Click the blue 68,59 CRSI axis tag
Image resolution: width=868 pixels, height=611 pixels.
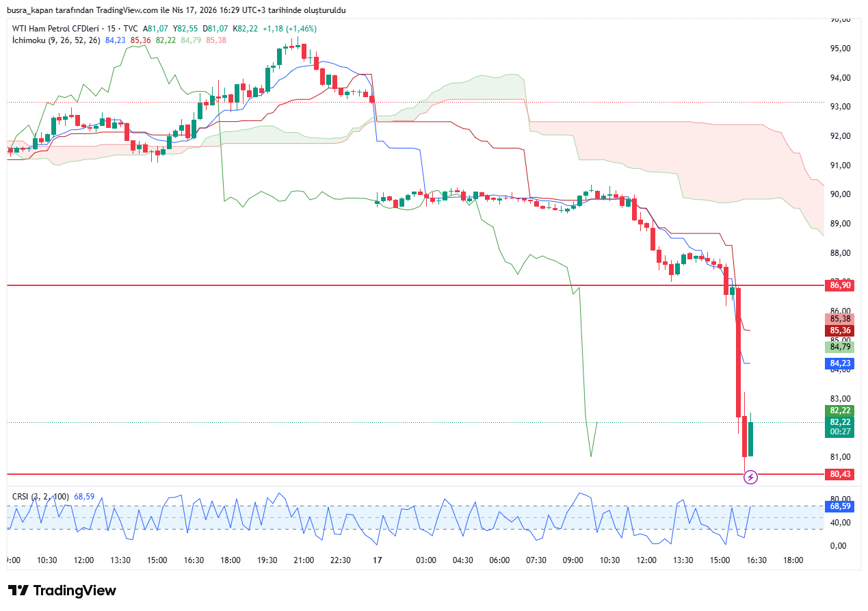point(839,506)
